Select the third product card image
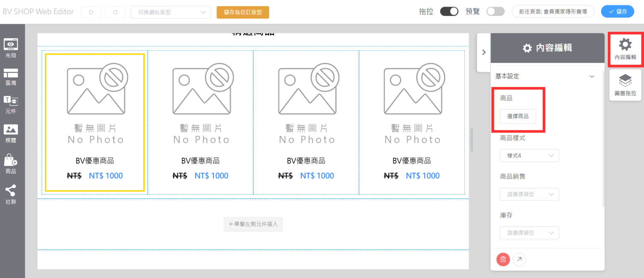This screenshot has height=278, width=644. [x=308, y=104]
